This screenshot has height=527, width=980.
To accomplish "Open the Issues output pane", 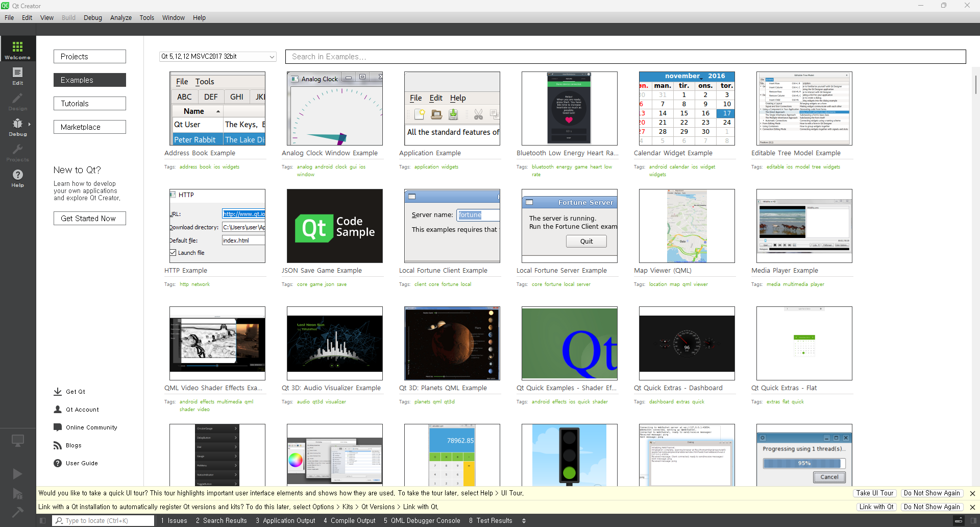I will pos(174,520).
